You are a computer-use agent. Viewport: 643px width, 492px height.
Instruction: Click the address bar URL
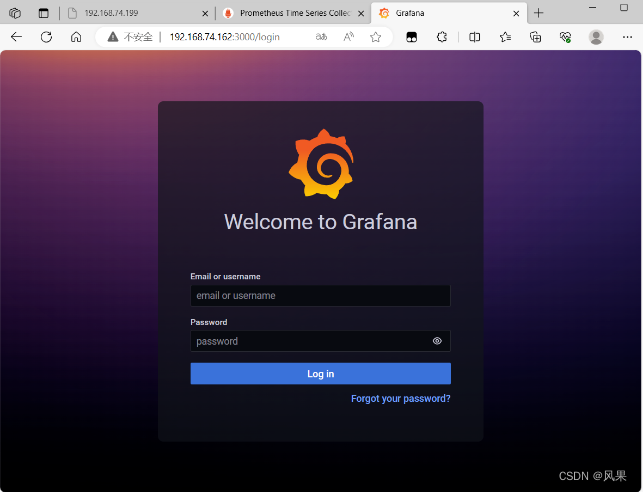coord(225,37)
